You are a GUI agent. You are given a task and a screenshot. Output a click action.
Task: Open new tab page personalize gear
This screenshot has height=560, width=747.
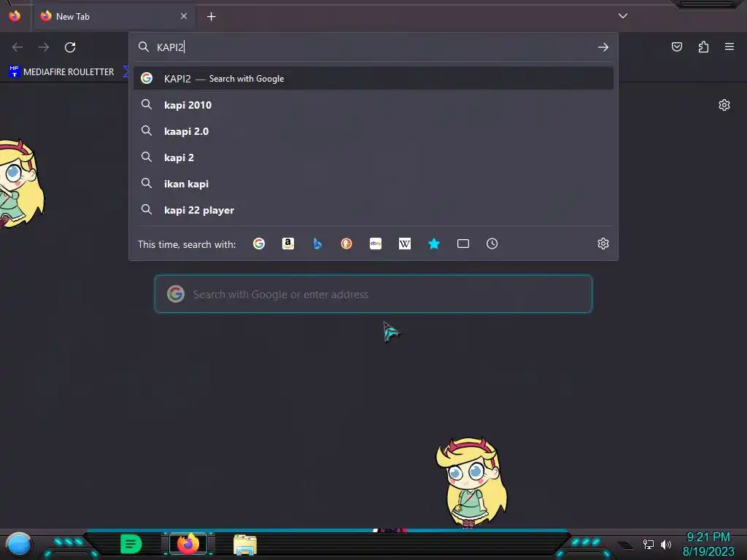[x=724, y=105]
